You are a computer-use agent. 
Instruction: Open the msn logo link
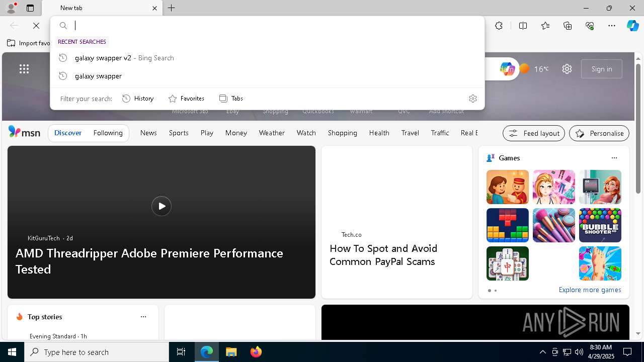(24, 132)
